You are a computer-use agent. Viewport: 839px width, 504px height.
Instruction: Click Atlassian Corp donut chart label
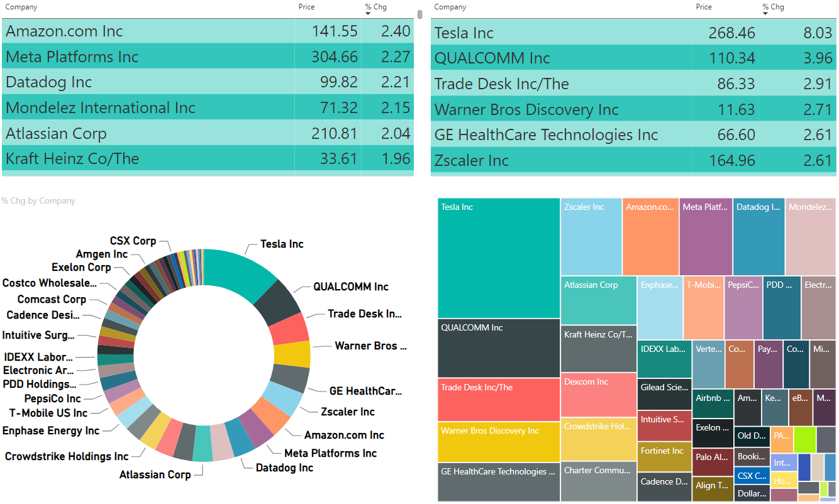155,474
